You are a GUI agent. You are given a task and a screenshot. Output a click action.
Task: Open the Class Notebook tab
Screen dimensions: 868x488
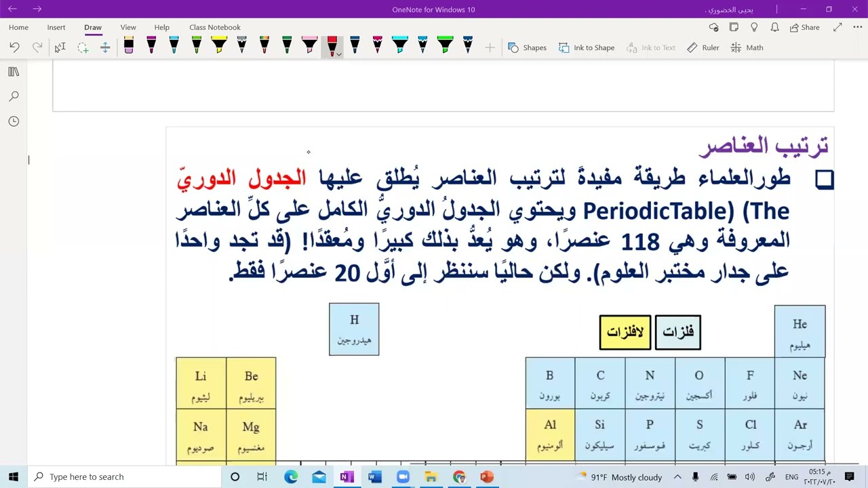[x=215, y=27]
